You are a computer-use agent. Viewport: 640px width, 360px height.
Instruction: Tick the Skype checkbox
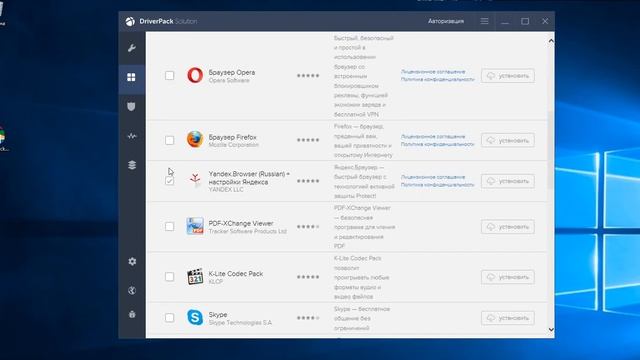169,318
